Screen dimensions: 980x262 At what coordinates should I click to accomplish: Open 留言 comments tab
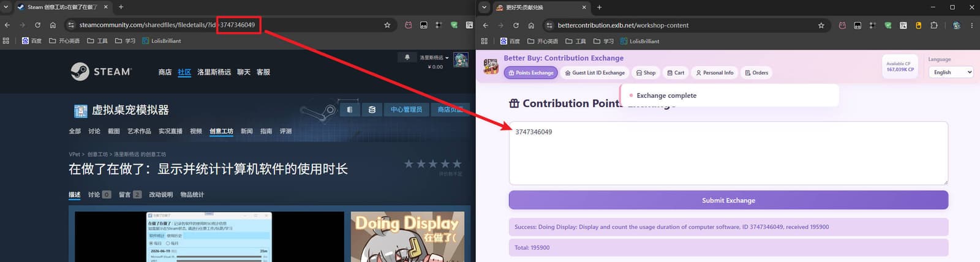click(130, 195)
